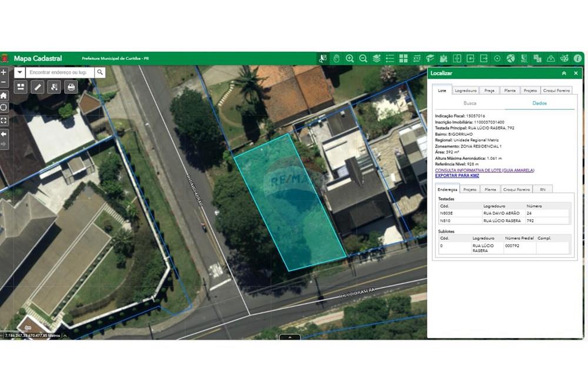Collapse the Localizar panel
Image resolution: width=588 pixels, height=392 pixels.
[x=564, y=73]
